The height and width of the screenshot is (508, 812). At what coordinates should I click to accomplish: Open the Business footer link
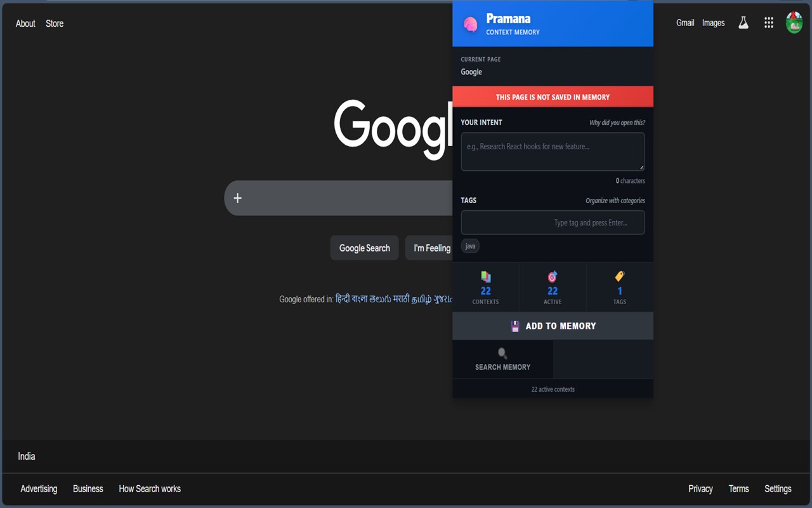click(88, 489)
